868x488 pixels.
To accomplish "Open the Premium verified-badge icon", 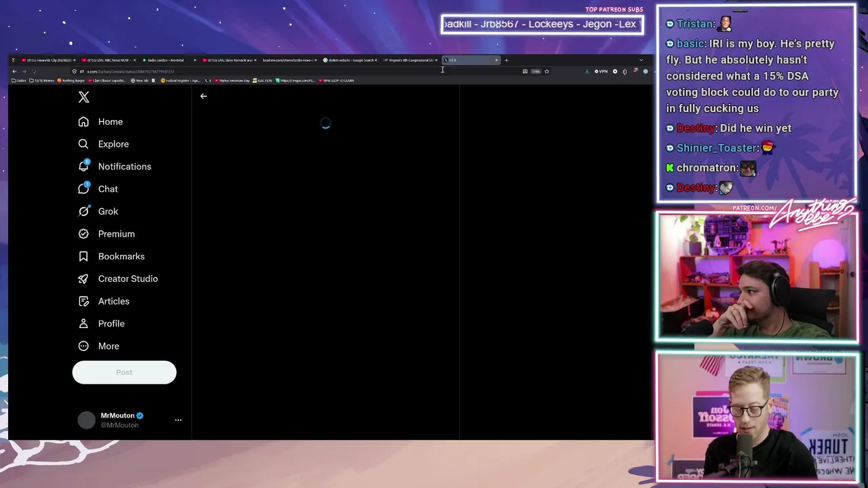I will (83, 234).
